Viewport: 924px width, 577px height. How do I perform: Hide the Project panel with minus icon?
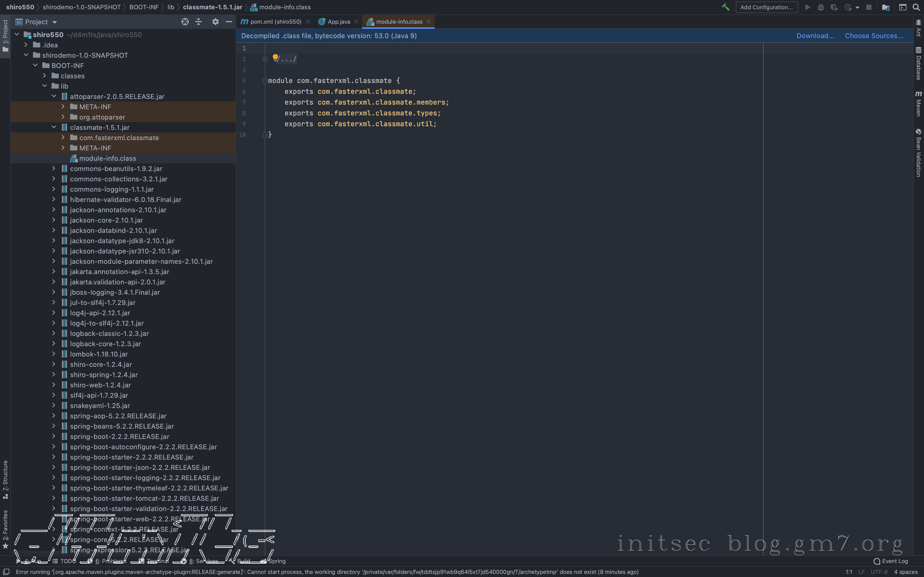click(x=229, y=22)
